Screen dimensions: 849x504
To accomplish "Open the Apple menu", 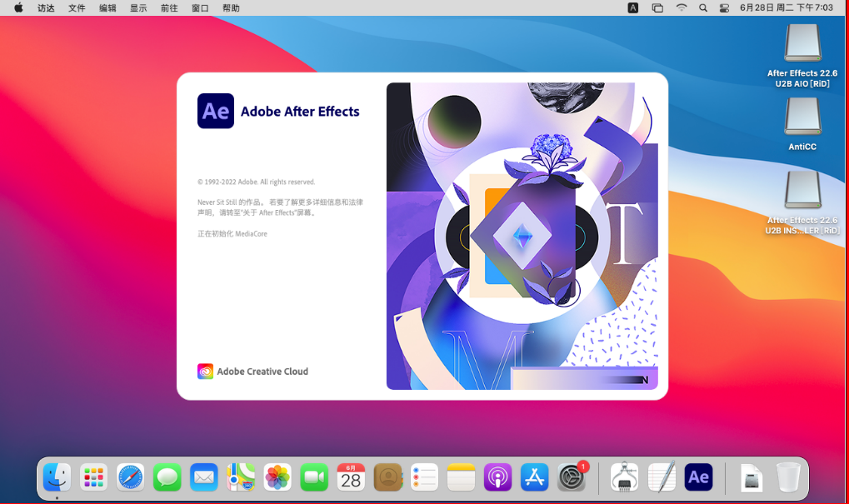I will 18,7.
